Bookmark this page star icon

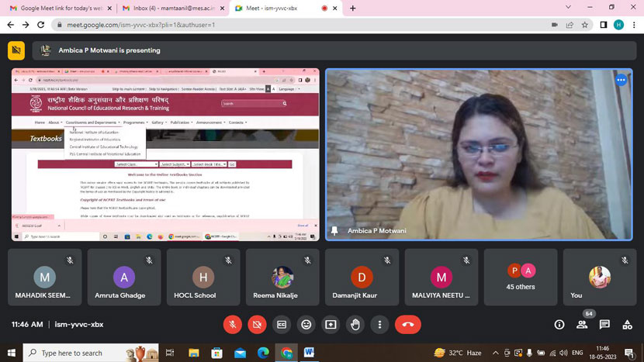(x=585, y=25)
